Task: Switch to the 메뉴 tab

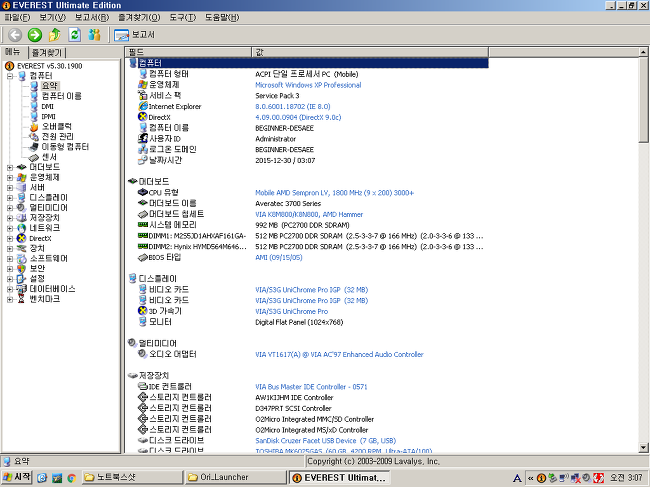Action: pyautogui.click(x=13, y=52)
